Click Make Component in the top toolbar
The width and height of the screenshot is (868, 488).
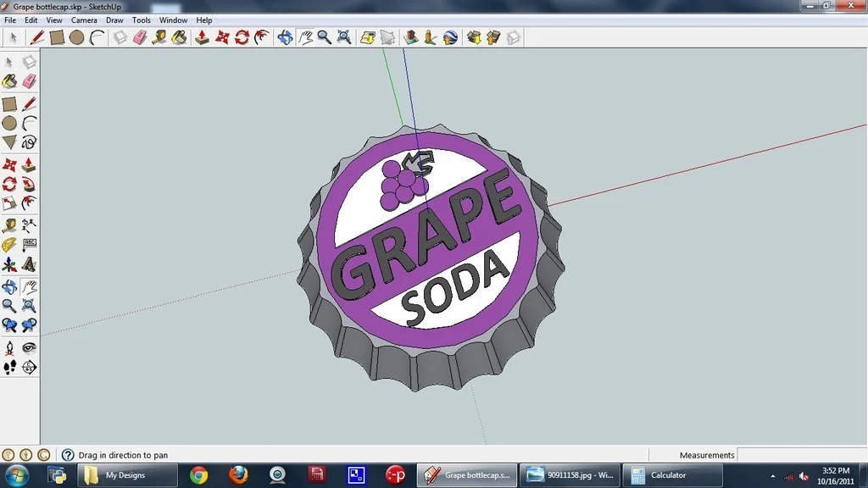click(120, 37)
